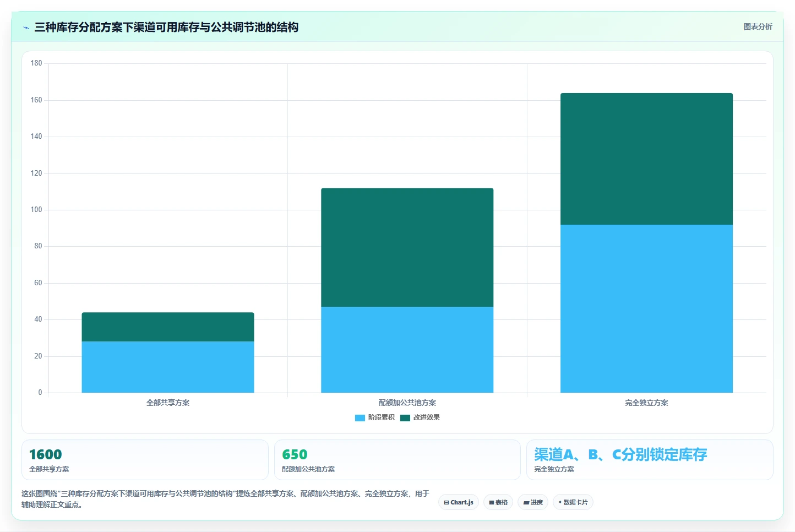
Task: Click the 650 data card value
Action: point(295,454)
